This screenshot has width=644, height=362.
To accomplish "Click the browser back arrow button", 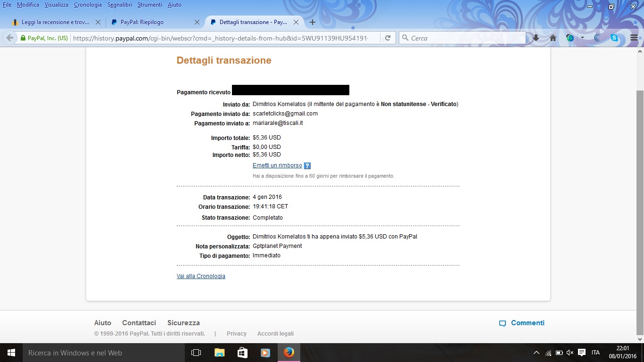I will (9, 38).
